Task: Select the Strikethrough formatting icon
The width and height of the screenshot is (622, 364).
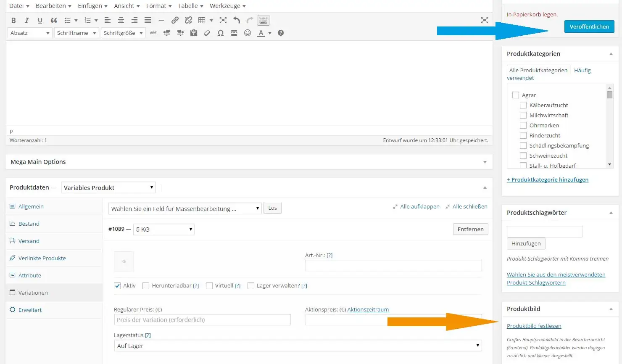Action: (x=153, y=33)
